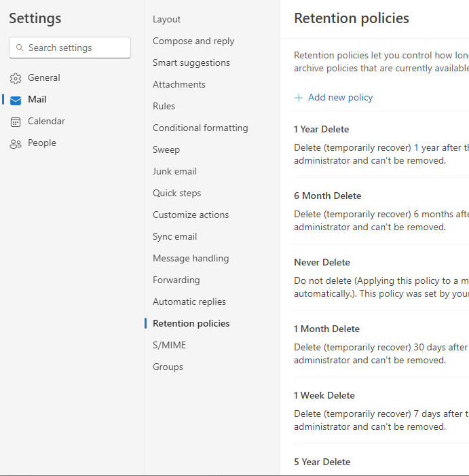This screenshot has width=469, height=476.
Task: Click the Calendar icon
Action: tap(16, 122)
